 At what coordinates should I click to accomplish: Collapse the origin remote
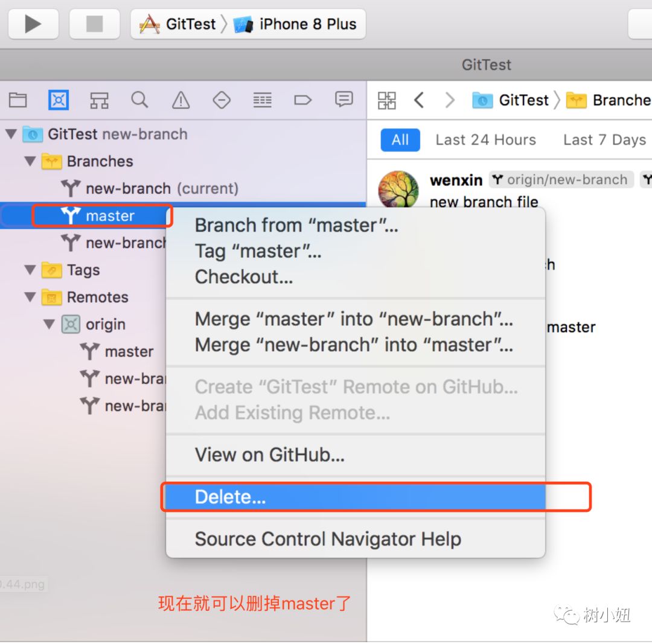tap(49, 324)
